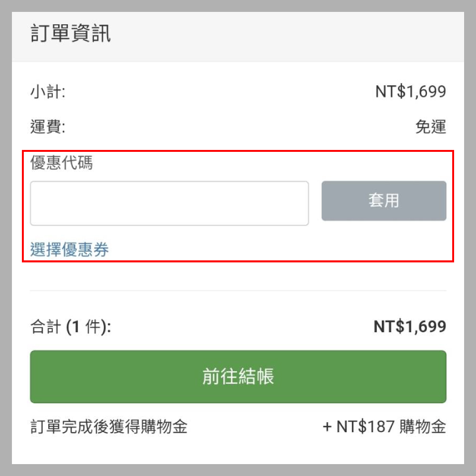
Task: Click the (1 件) item count text
Action: coord(87,327)
